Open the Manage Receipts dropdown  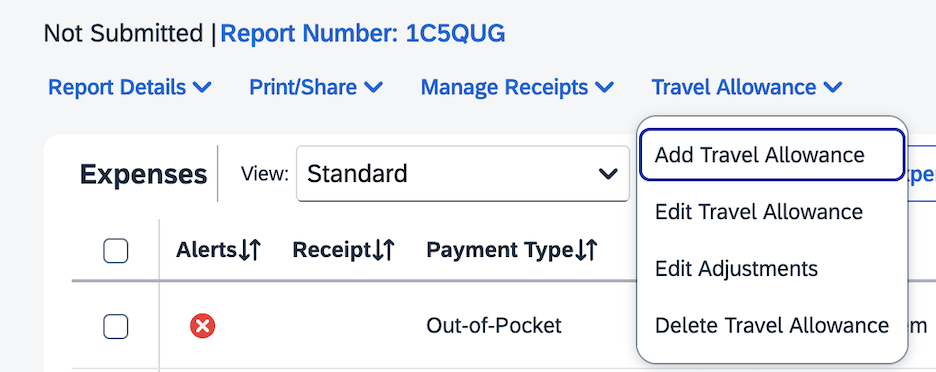(517, 88)
